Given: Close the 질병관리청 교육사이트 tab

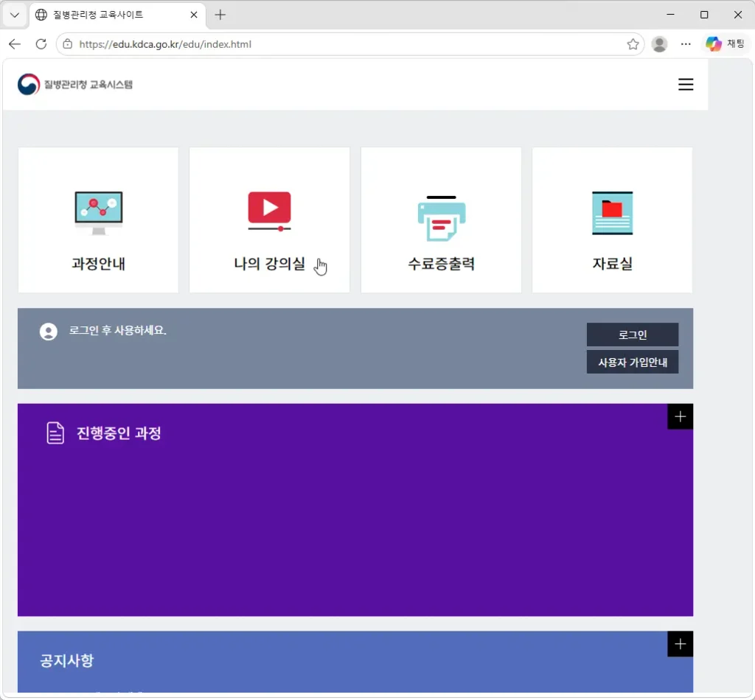Looking at the screenshot, I should click(194, 15).
